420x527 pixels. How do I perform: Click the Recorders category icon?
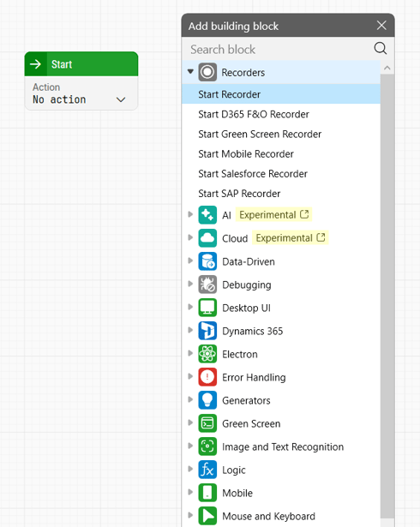[x=207, y=72]
